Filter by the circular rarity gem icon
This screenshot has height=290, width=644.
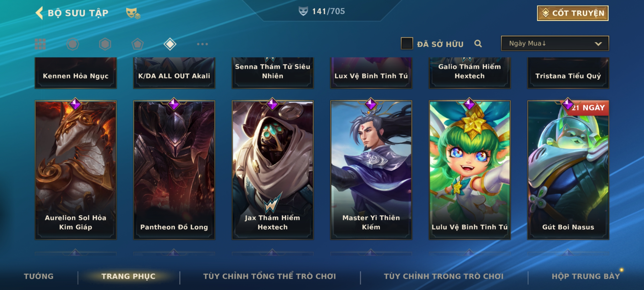[x=73, y=44]
